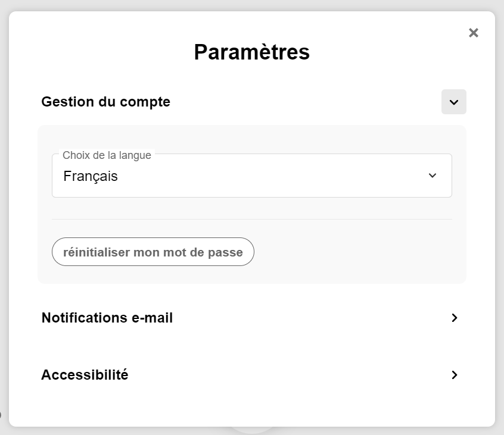Expand Notifications e-mail using its right chevron

pyautogui.click(x=455, y=318)
